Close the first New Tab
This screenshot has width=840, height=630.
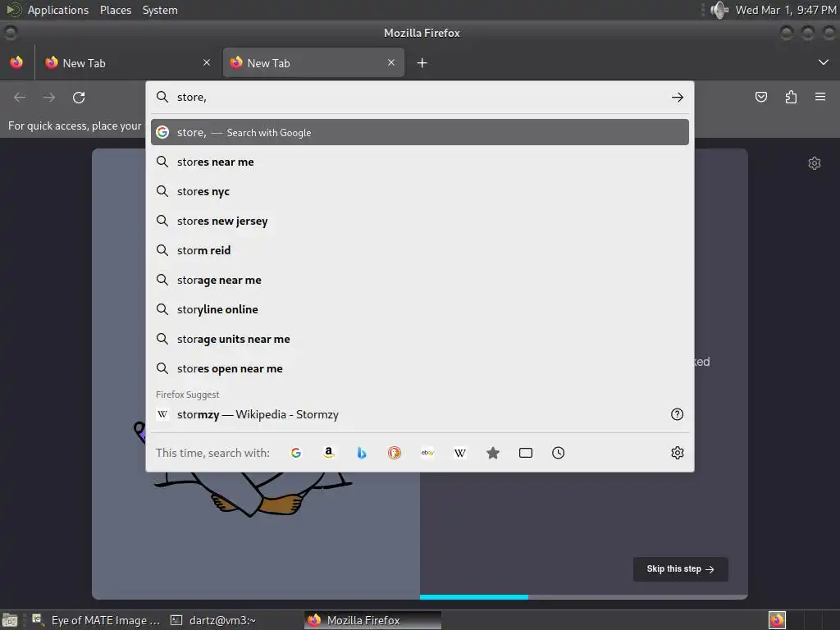coord(207,62)
